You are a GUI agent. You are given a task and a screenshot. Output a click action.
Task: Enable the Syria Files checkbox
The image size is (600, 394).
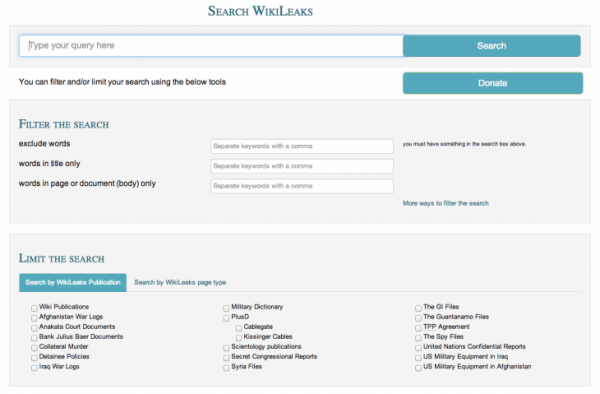227,368
